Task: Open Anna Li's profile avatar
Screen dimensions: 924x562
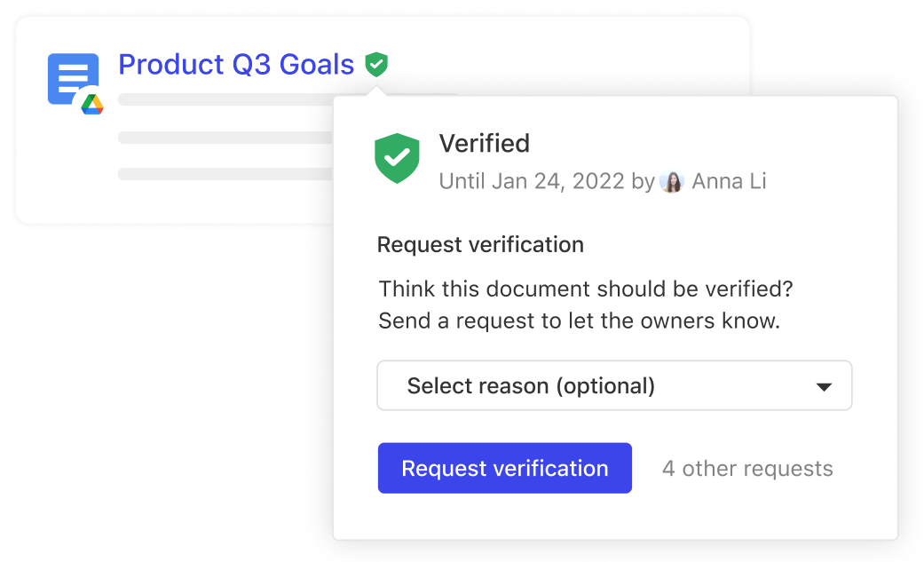Action: click(672, 181)
